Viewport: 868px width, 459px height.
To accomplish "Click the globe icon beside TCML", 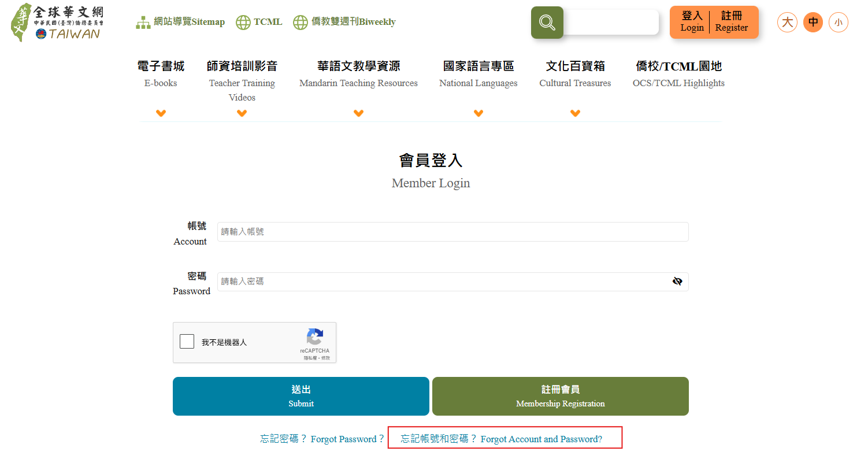I will point(243,23).
